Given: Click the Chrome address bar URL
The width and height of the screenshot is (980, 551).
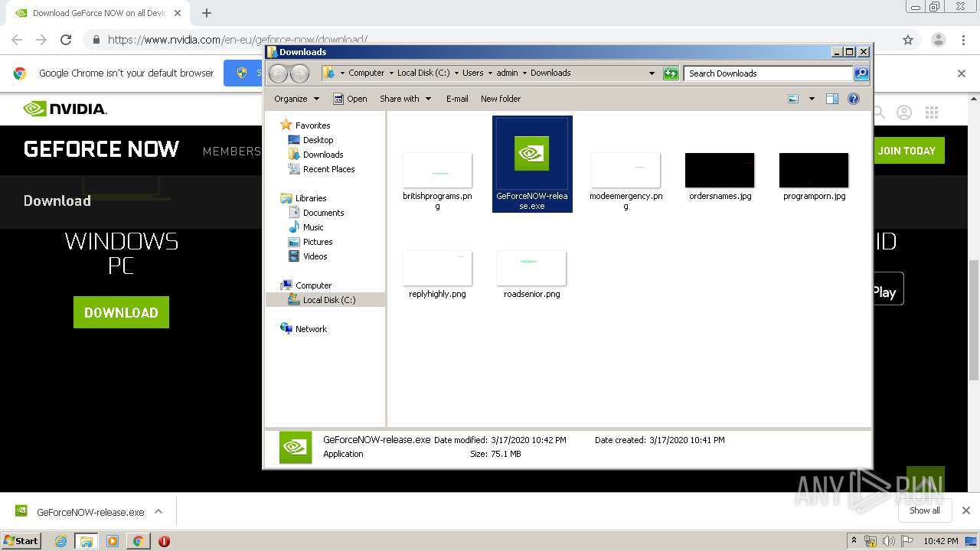Looking at the screenshot, I should coord(237,40).
